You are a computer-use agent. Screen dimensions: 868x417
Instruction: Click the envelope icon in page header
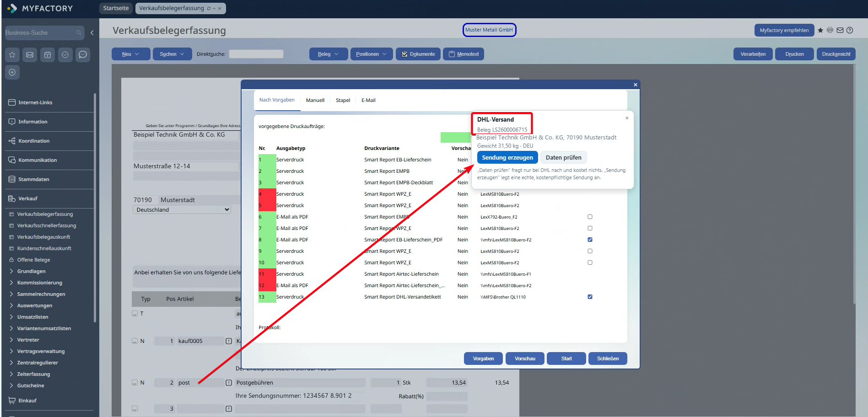coord(840,30)
